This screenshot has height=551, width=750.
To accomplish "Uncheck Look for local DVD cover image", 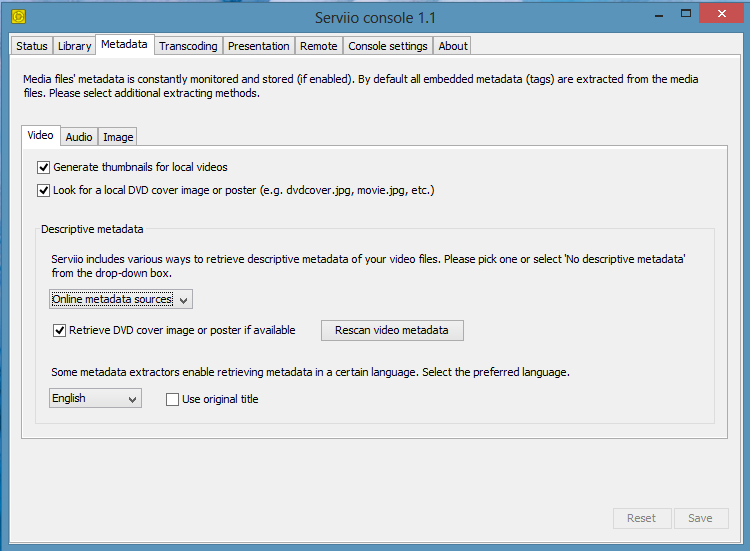I will point(44,190).
